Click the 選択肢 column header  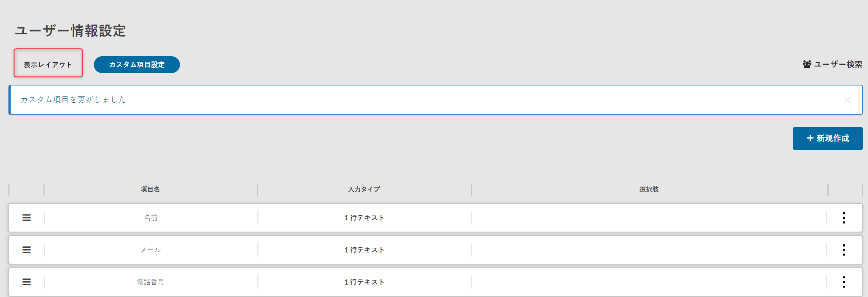click(649, 189)
